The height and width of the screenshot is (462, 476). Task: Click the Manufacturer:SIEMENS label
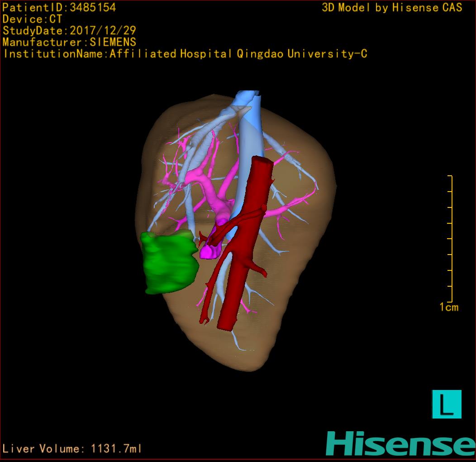pos(69,42)
